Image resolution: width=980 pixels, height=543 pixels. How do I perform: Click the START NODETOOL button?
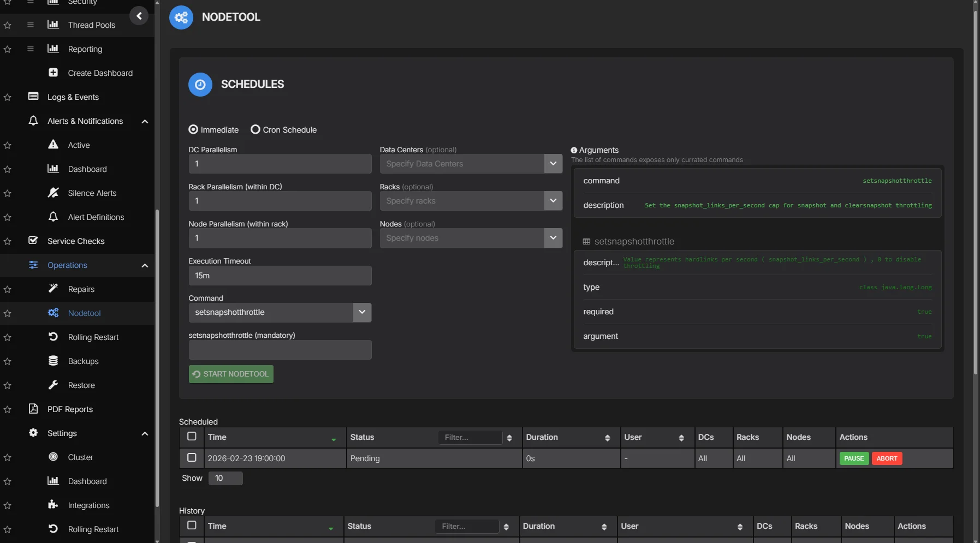coord(230,374)
